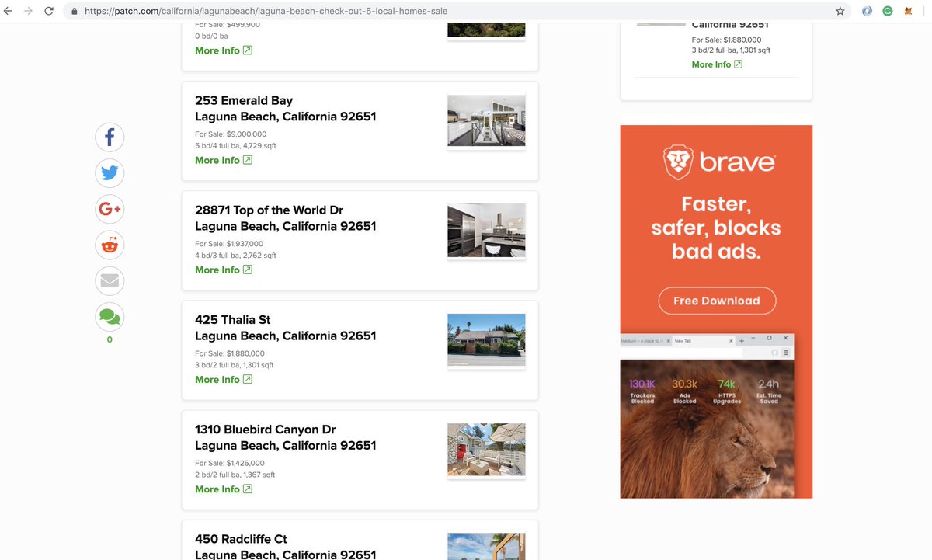Screen dimensions: 932x560
Task: Share article by email envelope icon
Action: 110,280
